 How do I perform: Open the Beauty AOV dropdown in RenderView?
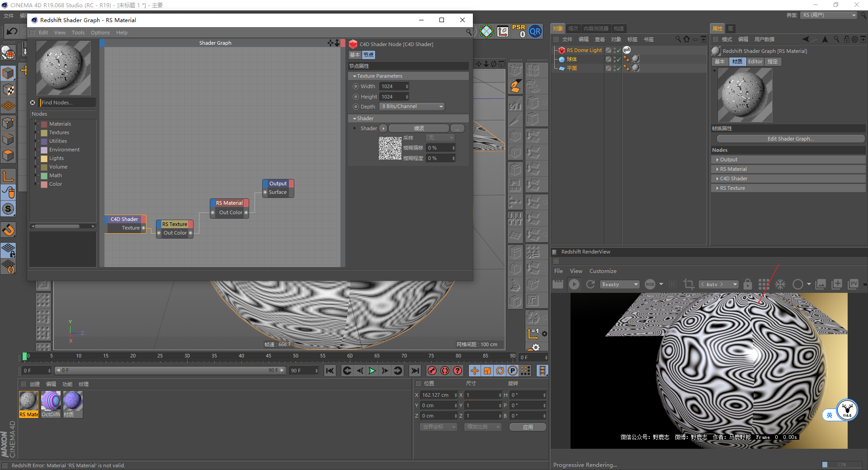(619, 284)
